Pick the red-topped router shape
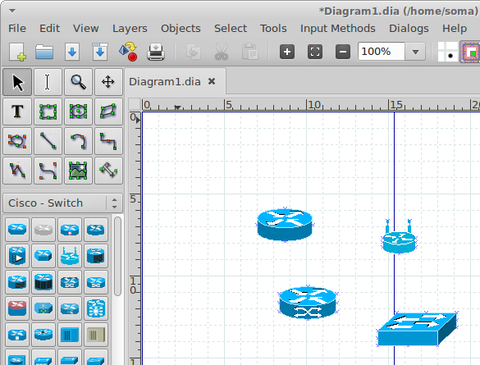480x365 pixels. coord(17,308)
